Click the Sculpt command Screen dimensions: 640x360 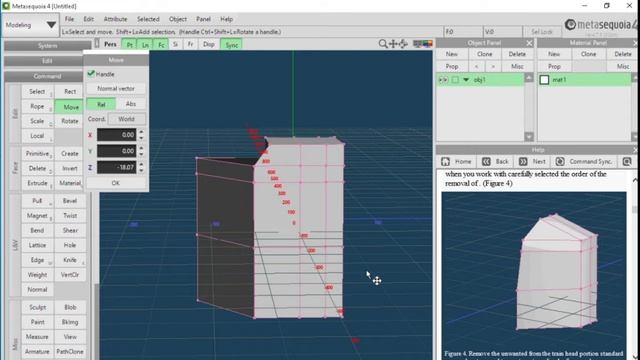(x=37, y=307)
